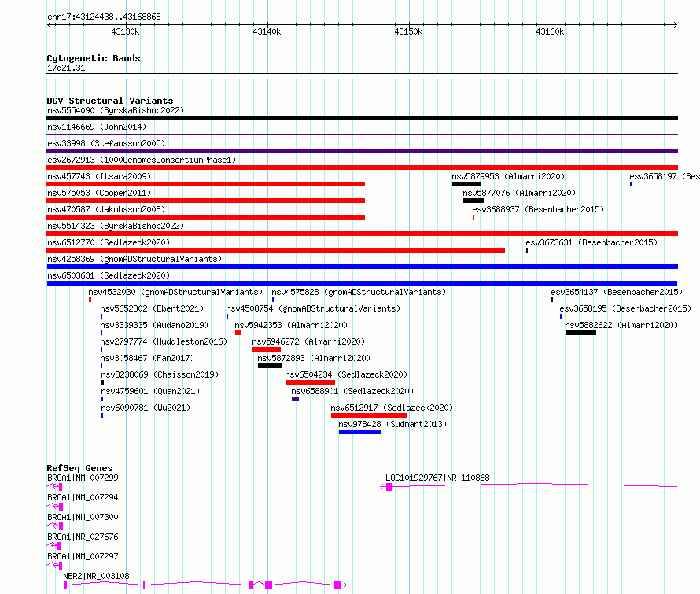Viewport: 700px width, 594px height.
Task: Click the thick purple bar under esv33998
Action: 363,151
